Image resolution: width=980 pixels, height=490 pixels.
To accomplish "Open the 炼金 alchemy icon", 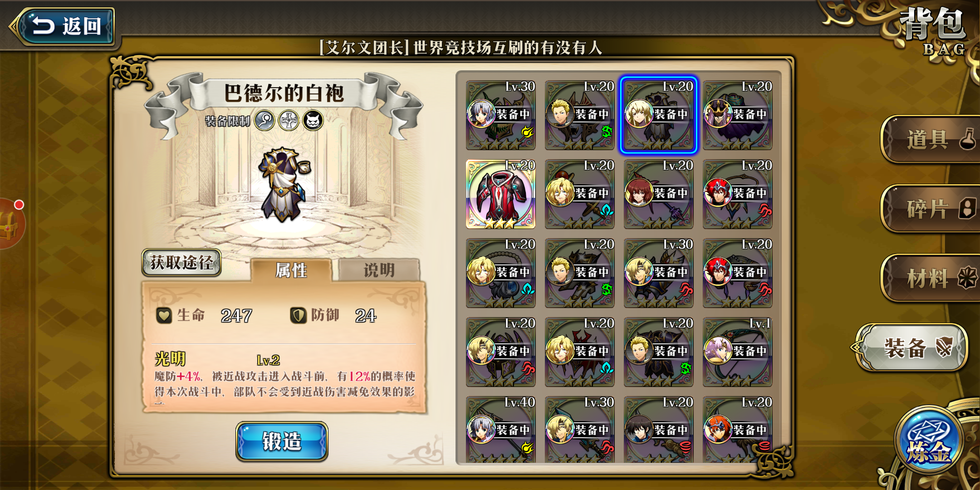I will point(928,440).
